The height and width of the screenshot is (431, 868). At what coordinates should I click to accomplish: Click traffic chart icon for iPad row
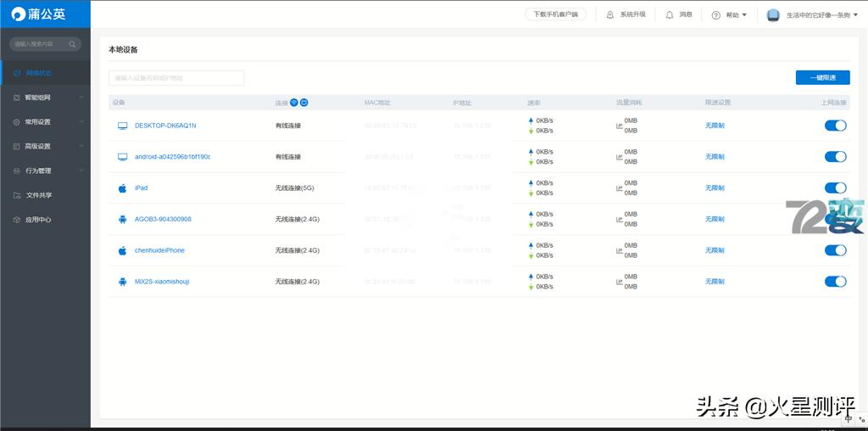[620, 188]
